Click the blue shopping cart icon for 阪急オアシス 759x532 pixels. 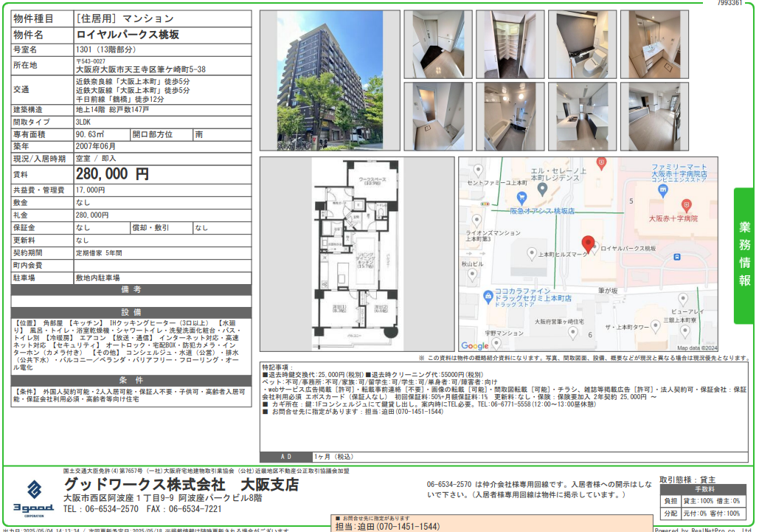(522, 197)
